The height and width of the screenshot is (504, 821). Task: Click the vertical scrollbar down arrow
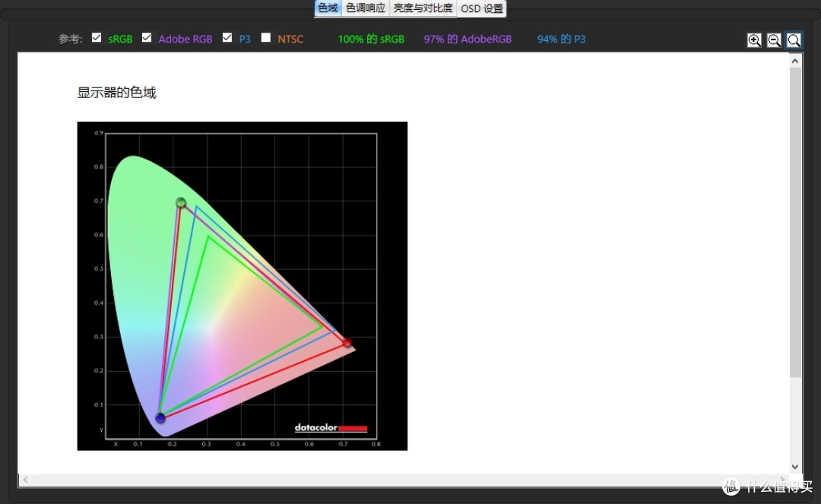click(795, 467)
